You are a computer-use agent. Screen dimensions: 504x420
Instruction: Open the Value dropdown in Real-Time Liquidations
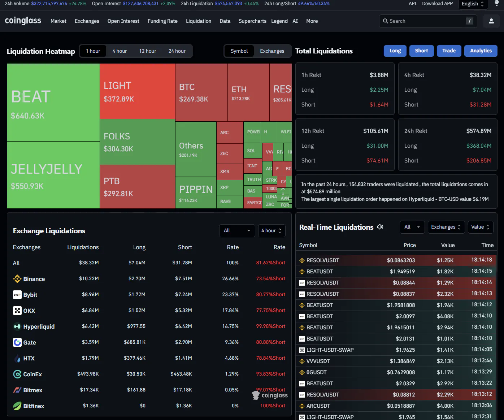pyautogui.click(x=480, y=227)
